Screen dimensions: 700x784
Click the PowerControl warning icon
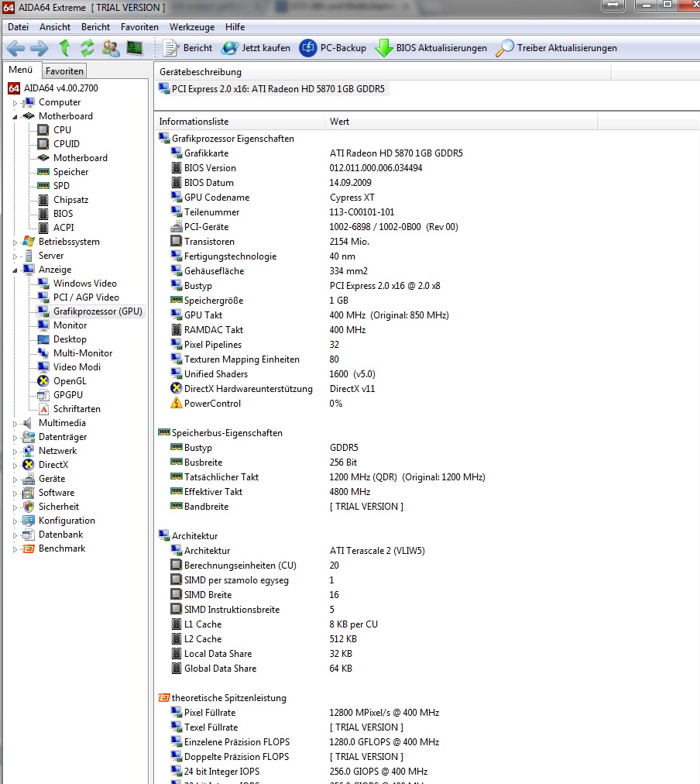point(176,403)
